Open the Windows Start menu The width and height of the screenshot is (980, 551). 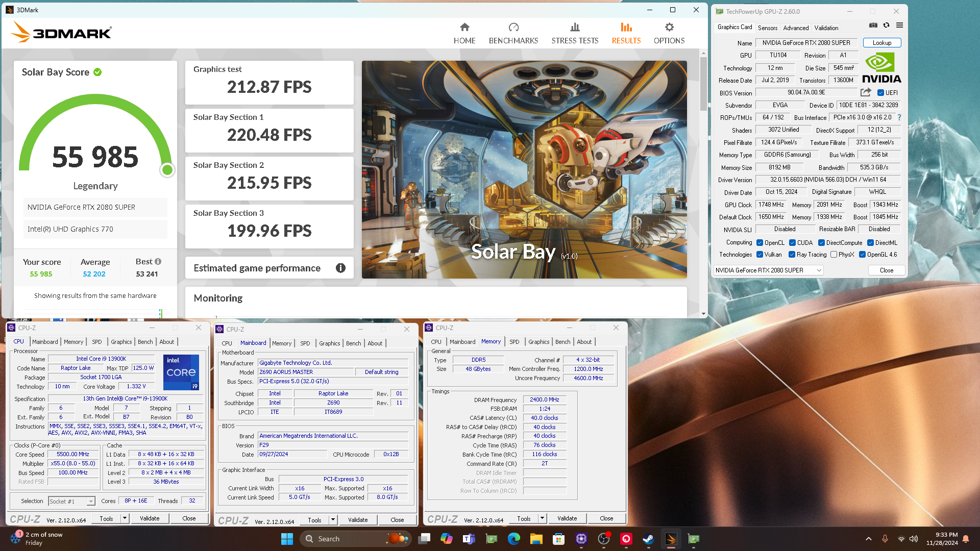coord(287,539)
